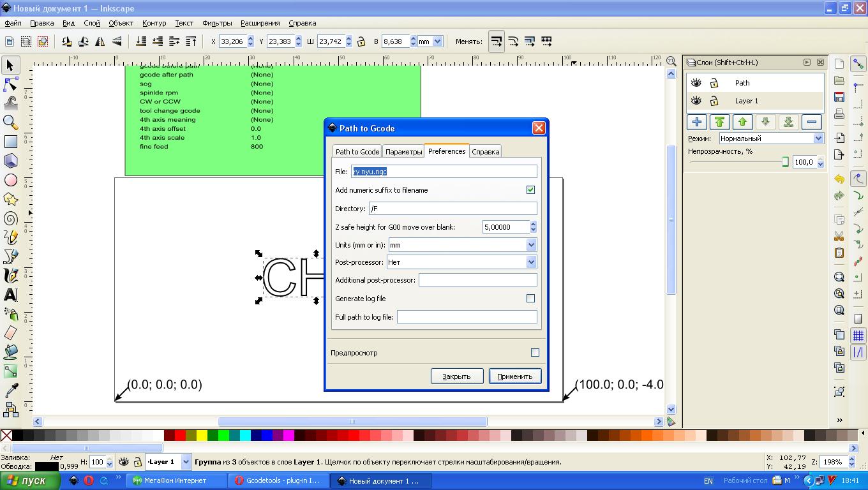The height and width of the screenshot is (490, 868).
Task: Click the Add layer plus button
Action: [x=696, y=122]
